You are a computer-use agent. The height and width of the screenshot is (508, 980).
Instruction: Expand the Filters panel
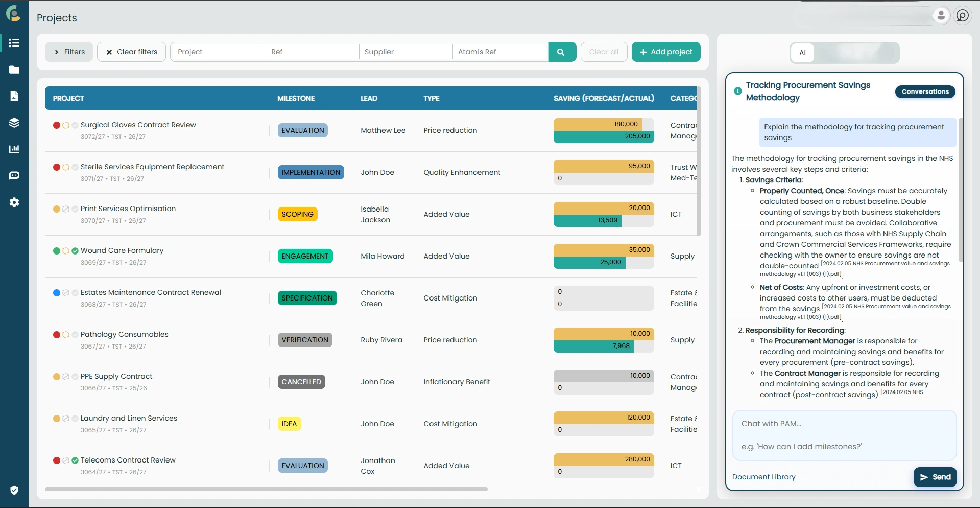[69, 52]
